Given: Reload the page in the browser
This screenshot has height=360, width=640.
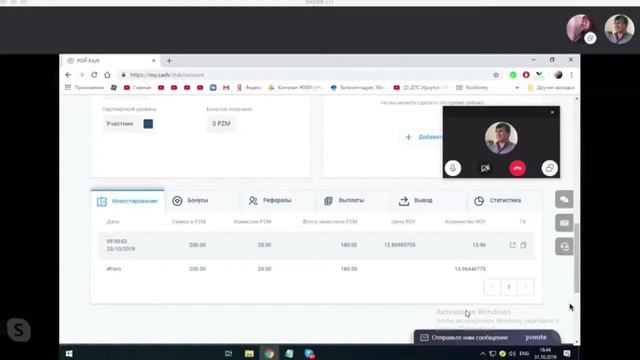Looking at the screenshot, I should coord(94,75).
